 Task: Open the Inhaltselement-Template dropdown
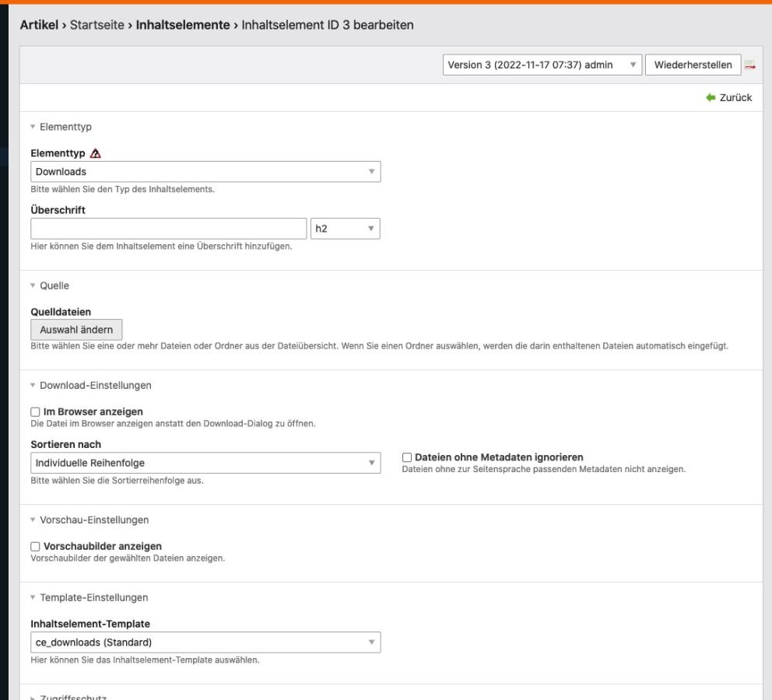pos(205,642)
